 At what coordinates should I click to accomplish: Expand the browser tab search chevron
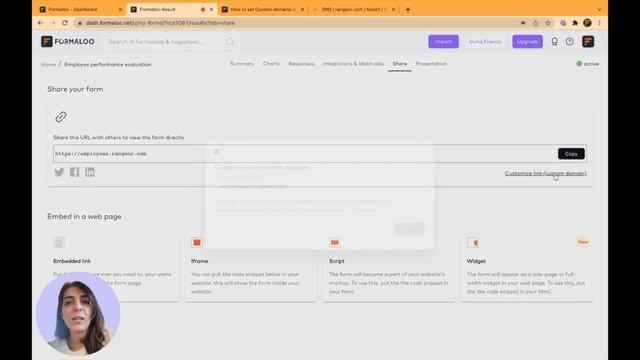[x=599, y=9]
